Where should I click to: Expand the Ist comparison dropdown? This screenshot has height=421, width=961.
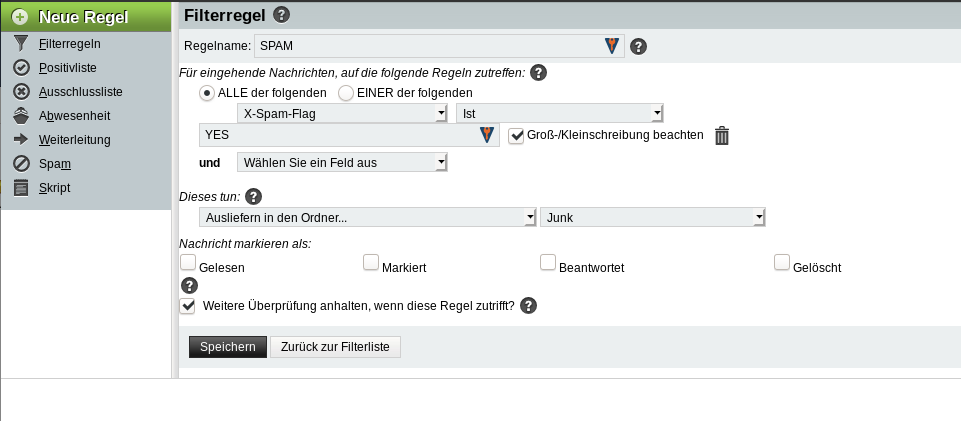click(x=559, y=113)
